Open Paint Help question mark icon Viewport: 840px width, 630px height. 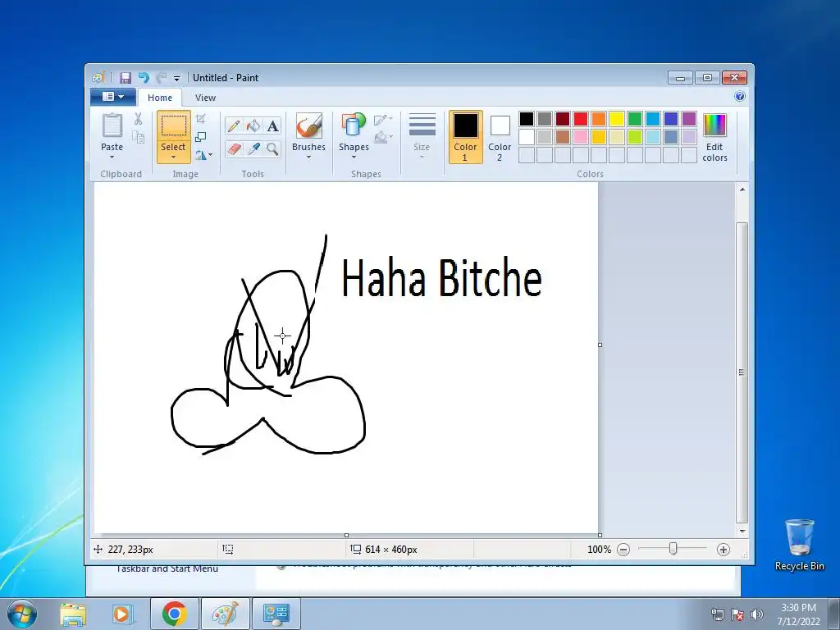click(x=740, y=97)
